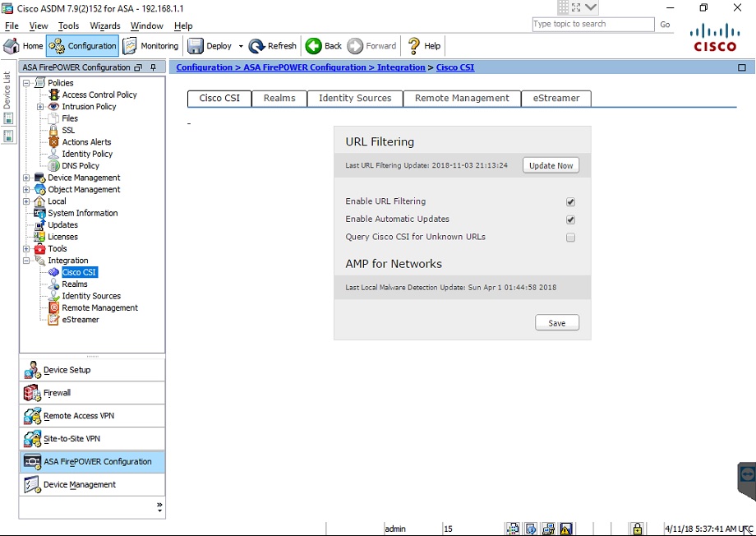Open the Firewall section
The width and height of the screenshot is (756, 536).
92,393
